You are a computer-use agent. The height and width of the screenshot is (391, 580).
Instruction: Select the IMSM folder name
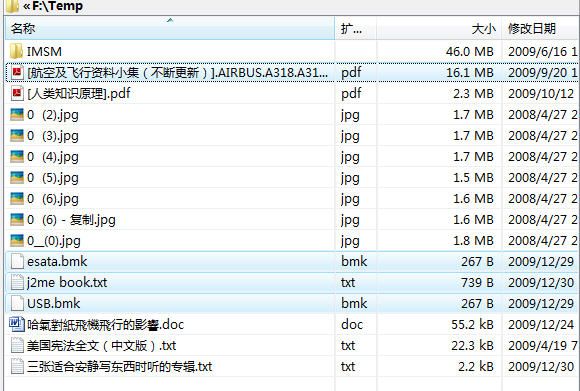pos(44,51)
